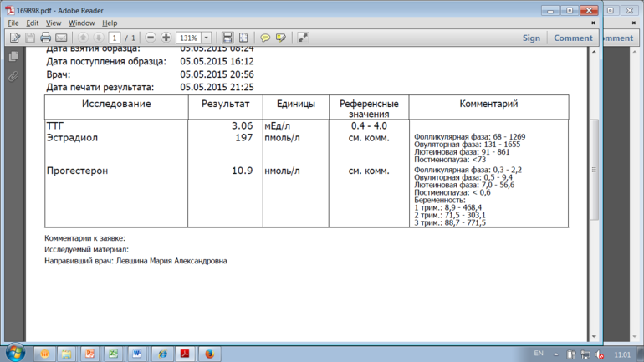Switch to read mode view
This screenshot has width=644, height=362.
point(303,38)
